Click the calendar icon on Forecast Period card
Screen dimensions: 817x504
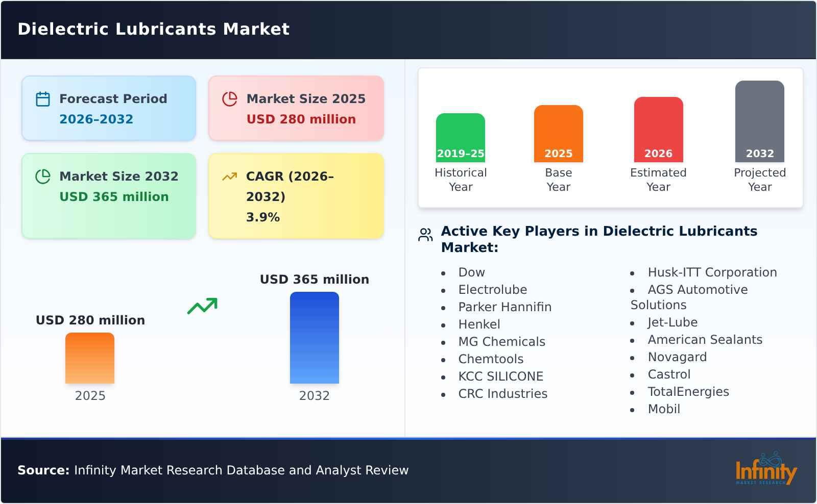[x=43, y=98]
